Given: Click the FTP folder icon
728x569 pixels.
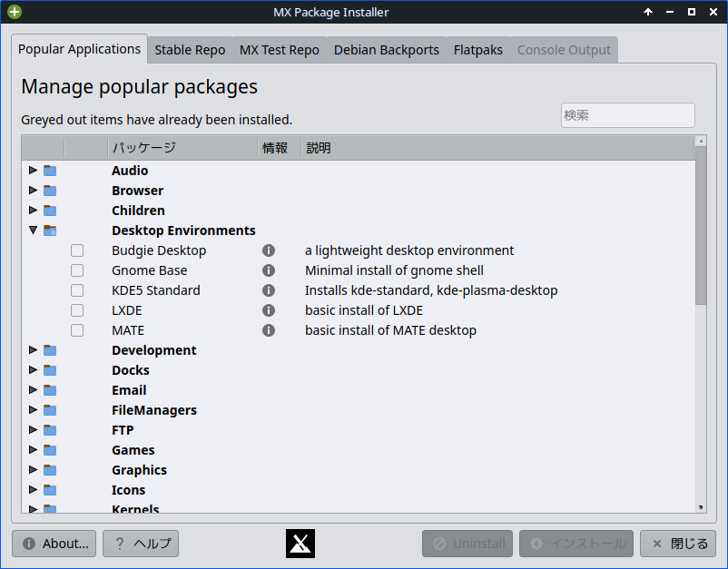Looking at the screenshot, I should (x=50, y=430).
